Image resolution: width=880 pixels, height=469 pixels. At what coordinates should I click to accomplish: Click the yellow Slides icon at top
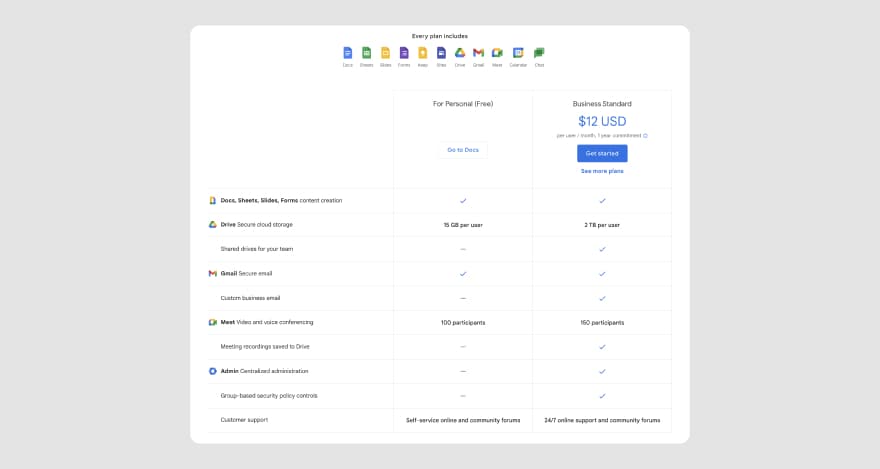click(x=386, y=53)
